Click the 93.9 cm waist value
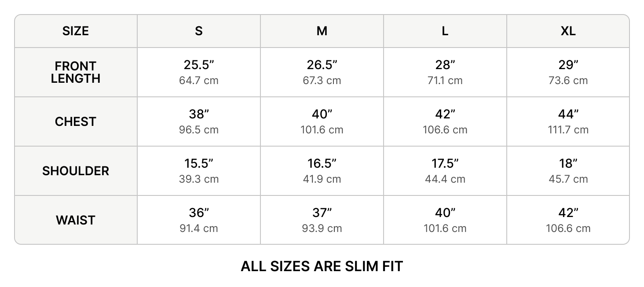Screen dimensions: 644x287 (x=322, y=228)
